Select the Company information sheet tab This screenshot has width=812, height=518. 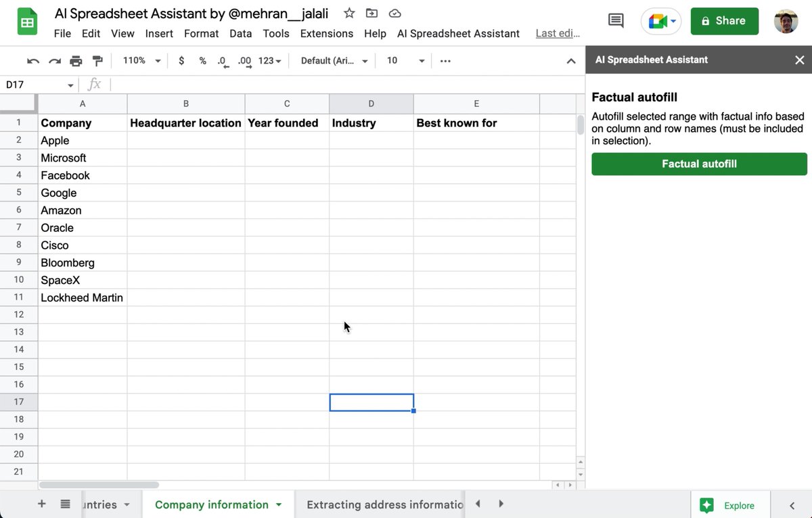click(x=212, y=504)
